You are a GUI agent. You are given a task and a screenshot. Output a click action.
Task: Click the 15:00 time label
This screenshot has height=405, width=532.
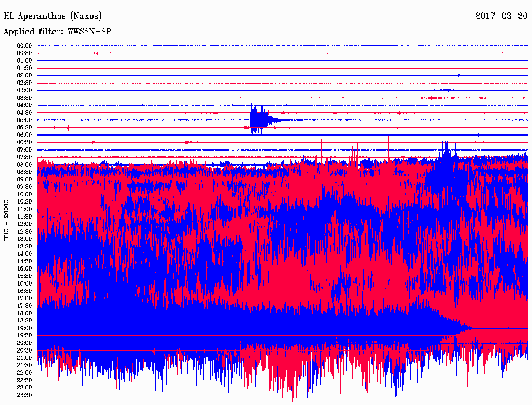coord(24,268)
